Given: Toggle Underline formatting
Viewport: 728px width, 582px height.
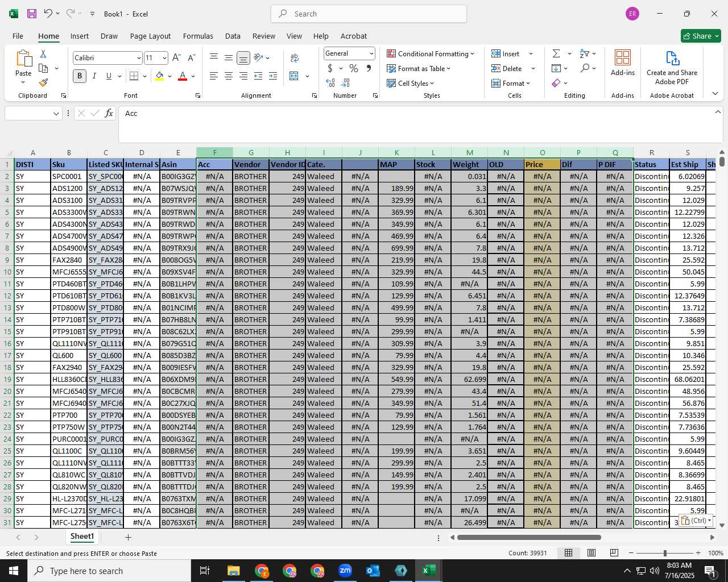Looking at the screenshot, I should click(109, 76).
